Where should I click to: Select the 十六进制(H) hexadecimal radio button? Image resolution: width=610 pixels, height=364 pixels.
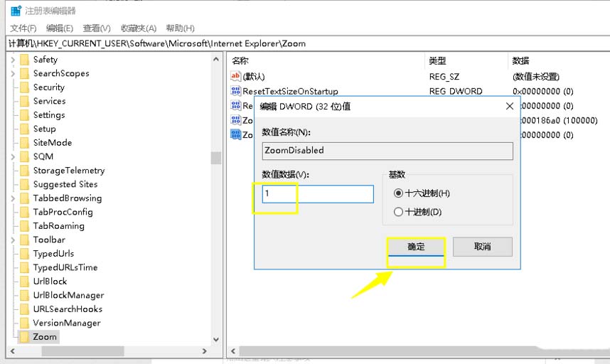tap(398, 193)
